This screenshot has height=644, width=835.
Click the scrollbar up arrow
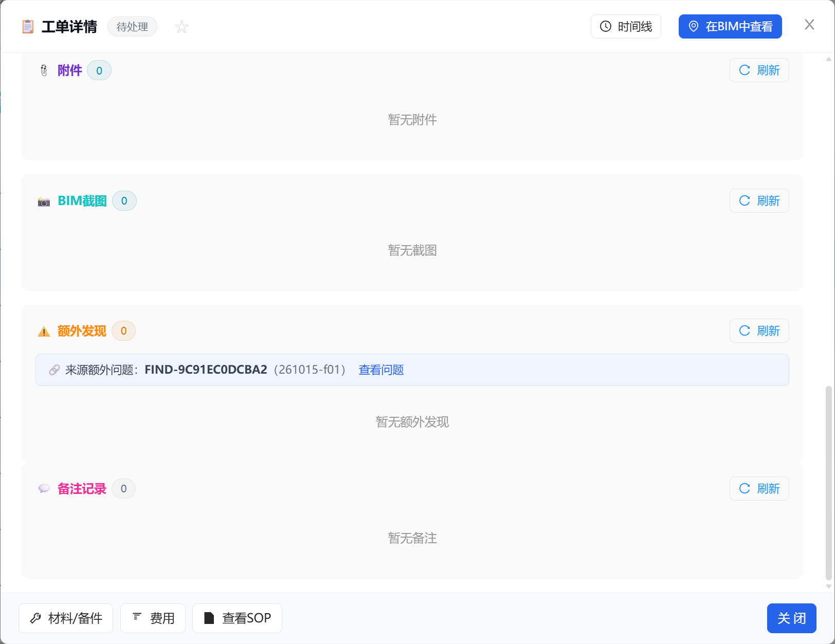click(828, 59)
